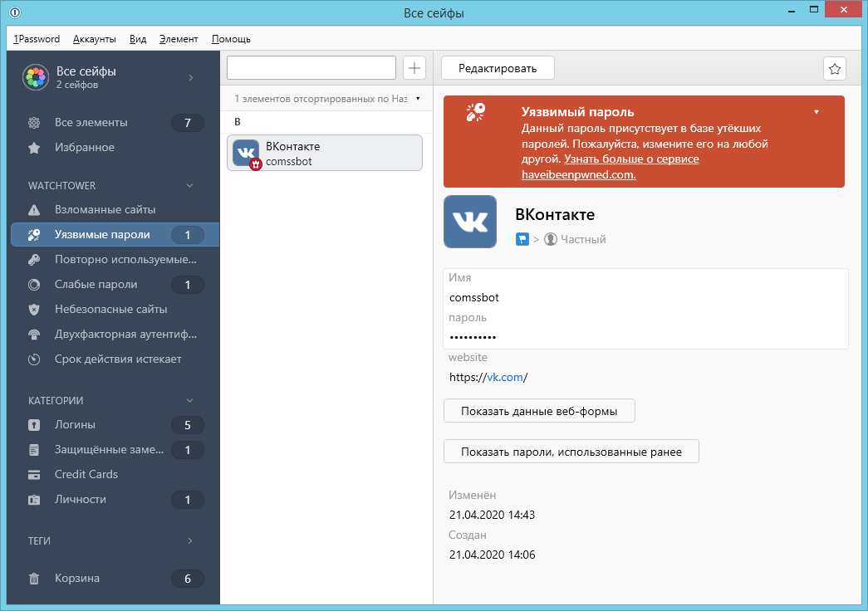Image resolution: width=868 pixels, height=611 pixels.
Task: Expand the ТЕГИ section
Action: pos(190,540)
